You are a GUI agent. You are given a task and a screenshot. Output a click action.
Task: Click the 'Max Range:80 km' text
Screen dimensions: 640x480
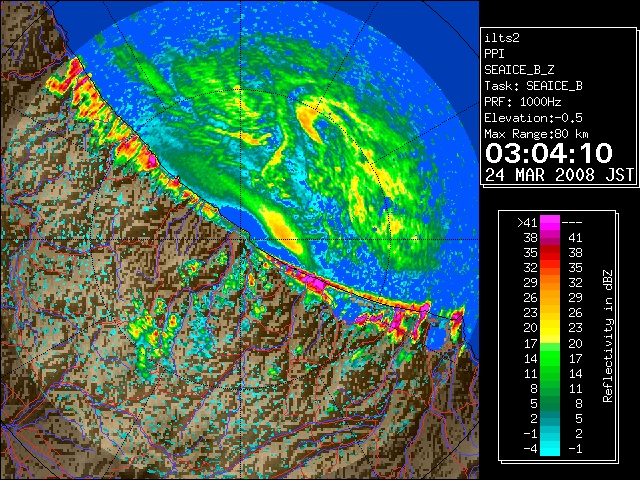click(x=536, y=134)
